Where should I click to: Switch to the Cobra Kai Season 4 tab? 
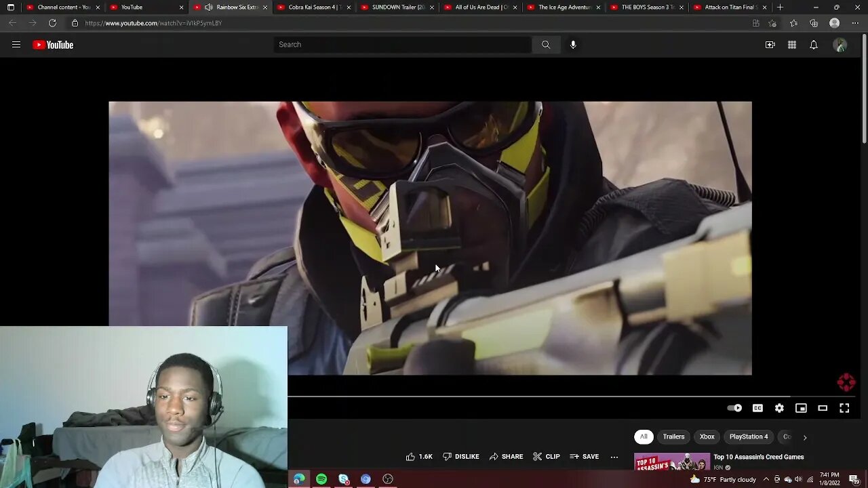pyautogui.click(x=313, y=7)
